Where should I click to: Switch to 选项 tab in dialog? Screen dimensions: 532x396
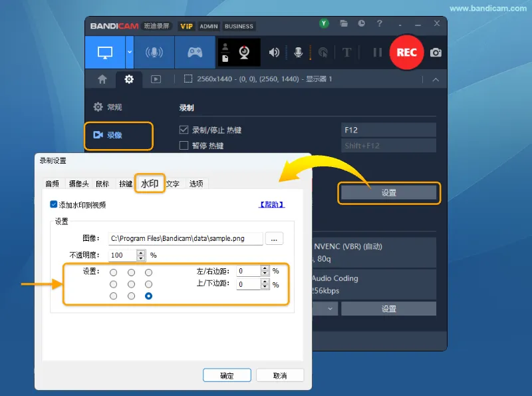pyautogui.click(x=196, y=184)
